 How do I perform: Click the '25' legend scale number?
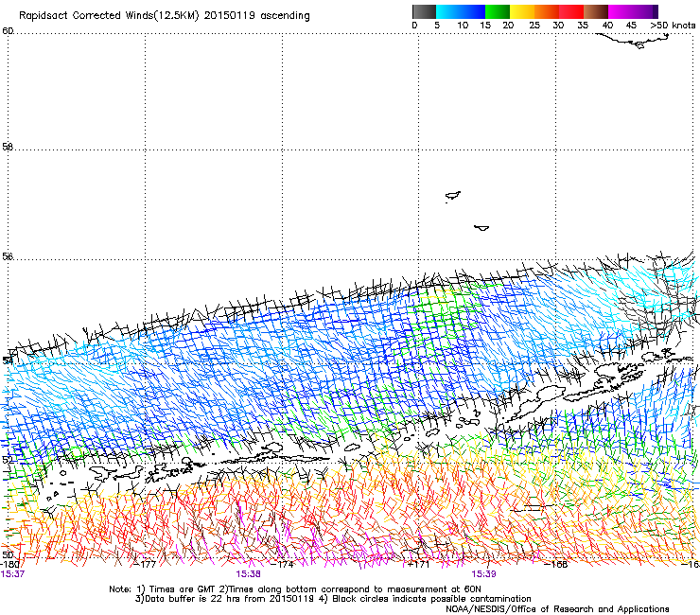click(534, 26)
